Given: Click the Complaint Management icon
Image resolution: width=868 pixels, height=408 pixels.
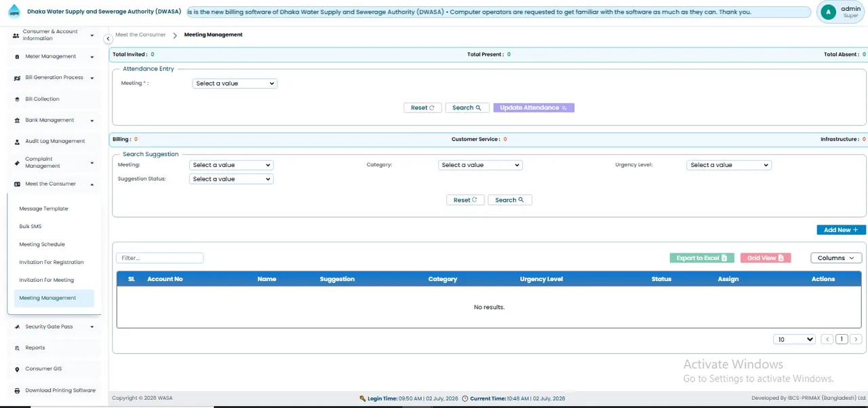Looking at the screenshot, I should tap(17, 163).
